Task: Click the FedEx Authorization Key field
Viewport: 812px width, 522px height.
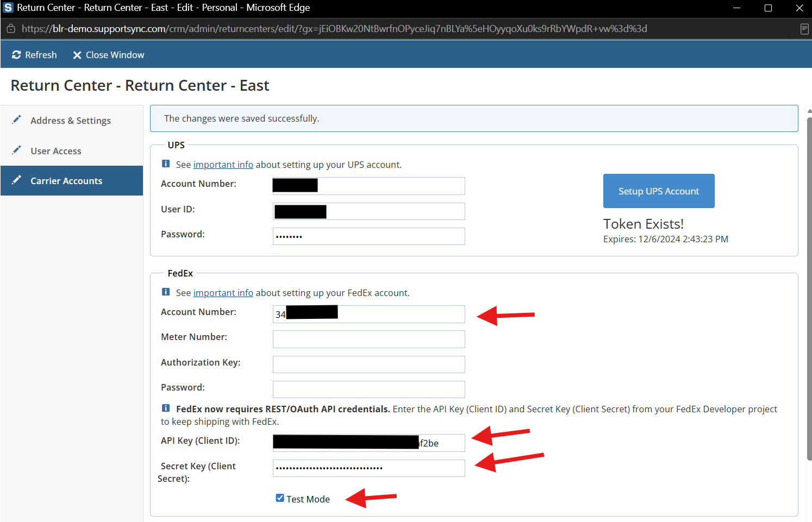Action: click(x=369, y=364)
